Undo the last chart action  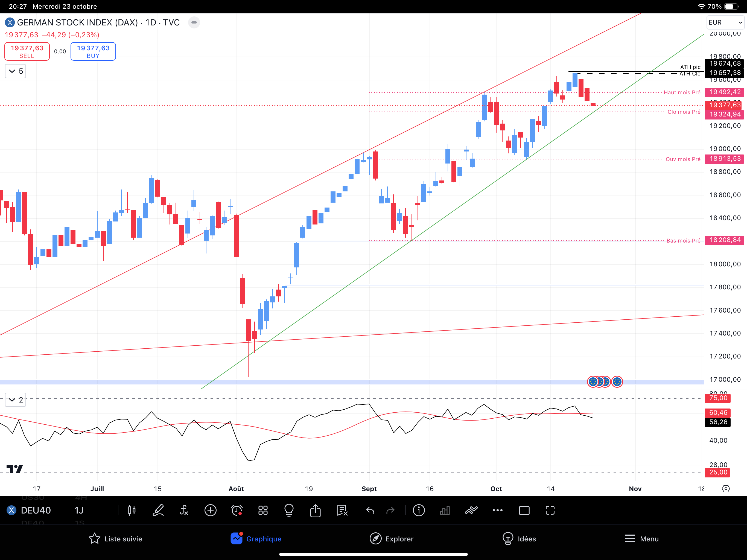pos(370,510)
